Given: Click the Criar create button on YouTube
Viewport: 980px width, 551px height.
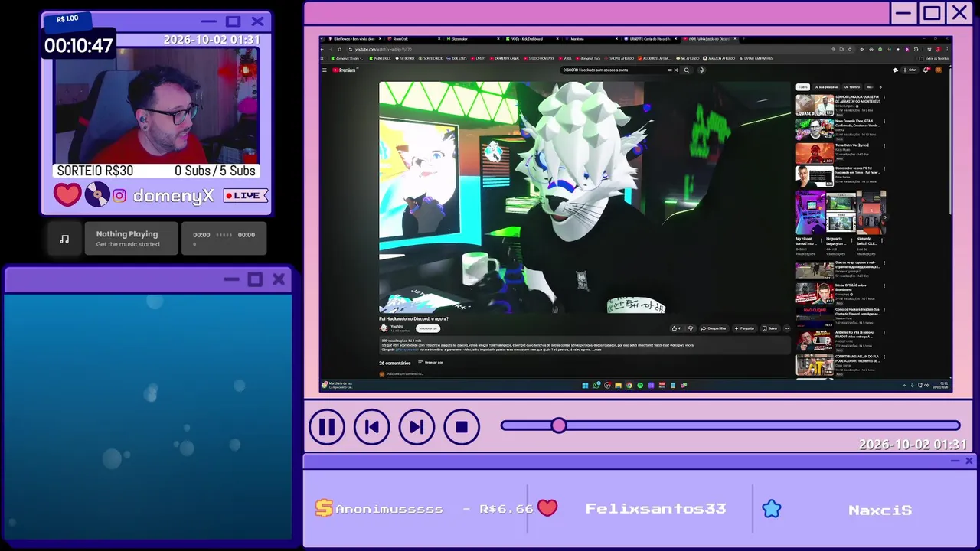Looking at the screenshot, I should pos(910,70).
